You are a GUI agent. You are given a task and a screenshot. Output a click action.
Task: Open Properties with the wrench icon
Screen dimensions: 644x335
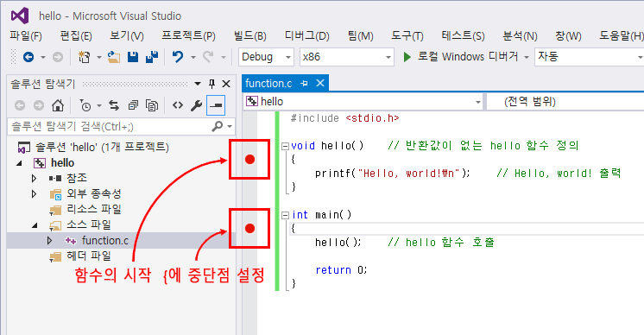196,105
